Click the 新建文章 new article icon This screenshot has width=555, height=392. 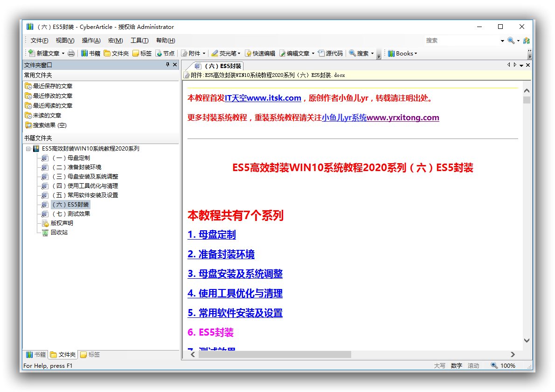point(32,53)
